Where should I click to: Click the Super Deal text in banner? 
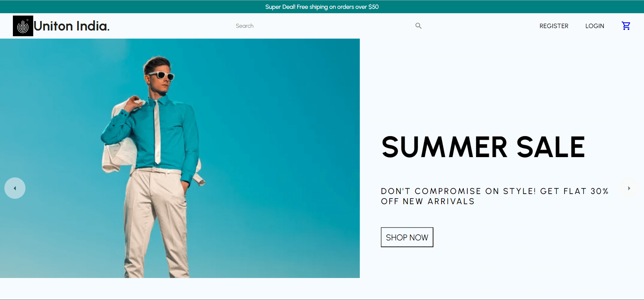pyautogui.click(x=280, y=7)
